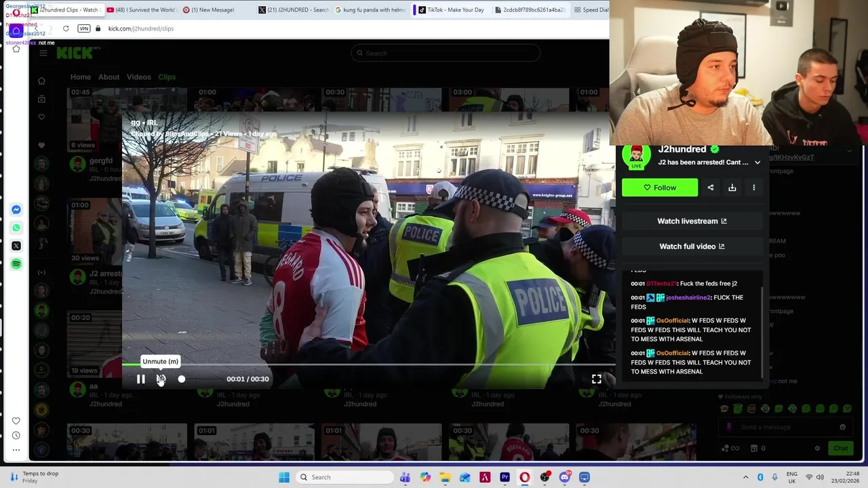Viewport: 868px width, 488px height.
Task: Click the clip progress bar
Action: pyautogui.click(x=368, y=365)
